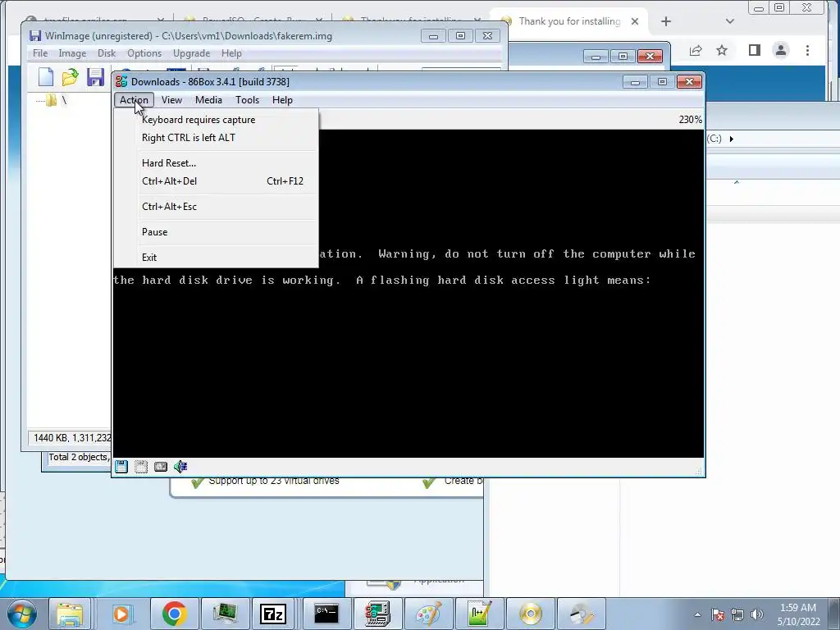The image size is (840, 630).
Task: Click the 86Box emulated screen area
Action: click(409, 294)
